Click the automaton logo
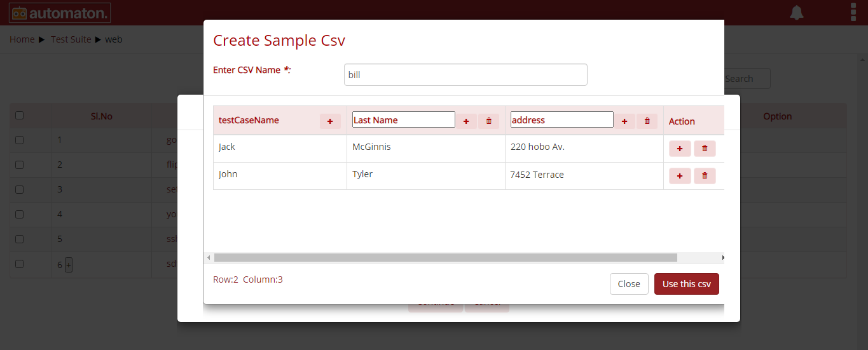Viewport: 868px width, 350px height. (60, 12)
